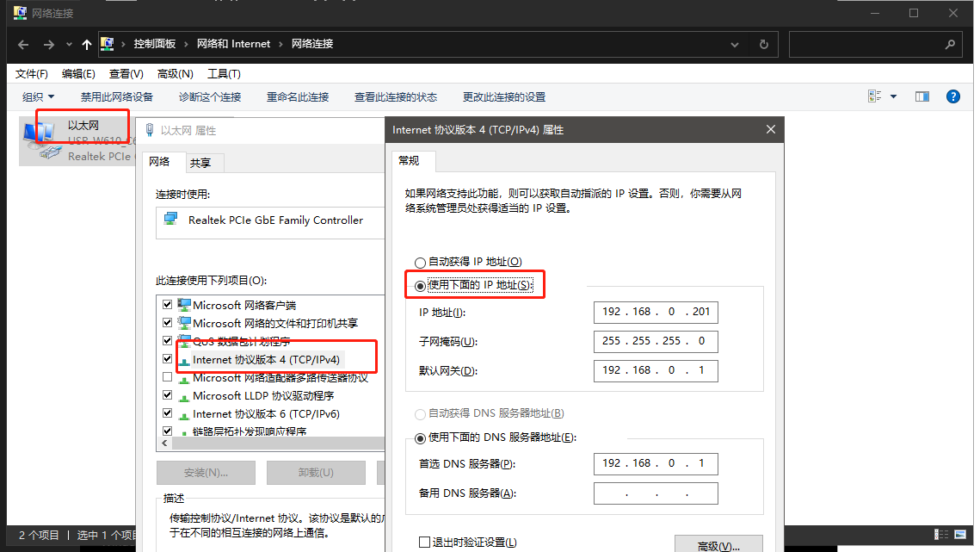Expand the view options dropdown arrow
The image size is (980, 552).
tap(893, 97)
